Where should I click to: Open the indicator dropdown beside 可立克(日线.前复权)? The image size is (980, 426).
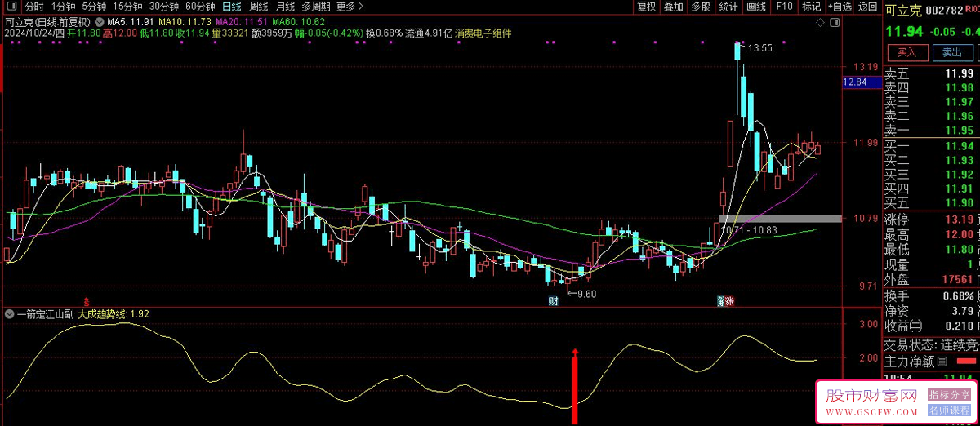click(x=100, y=21)
